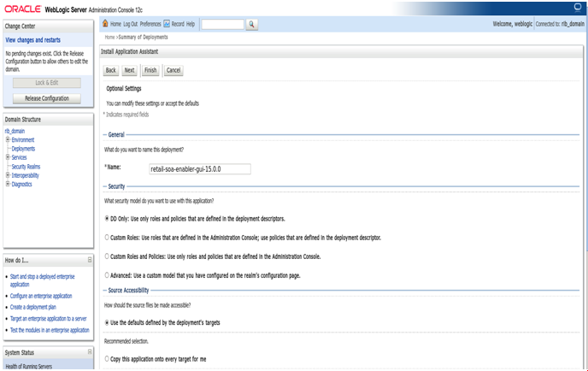Screen dimensions: 588x371
Task: Click Summary of Deployments breadcrumb
Action: pyautogui.click(x=144, y=37)
